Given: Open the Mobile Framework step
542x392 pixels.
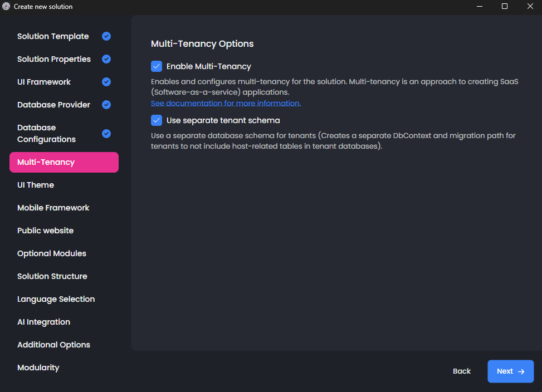Looking at the screenshot, I should point(53,208).
